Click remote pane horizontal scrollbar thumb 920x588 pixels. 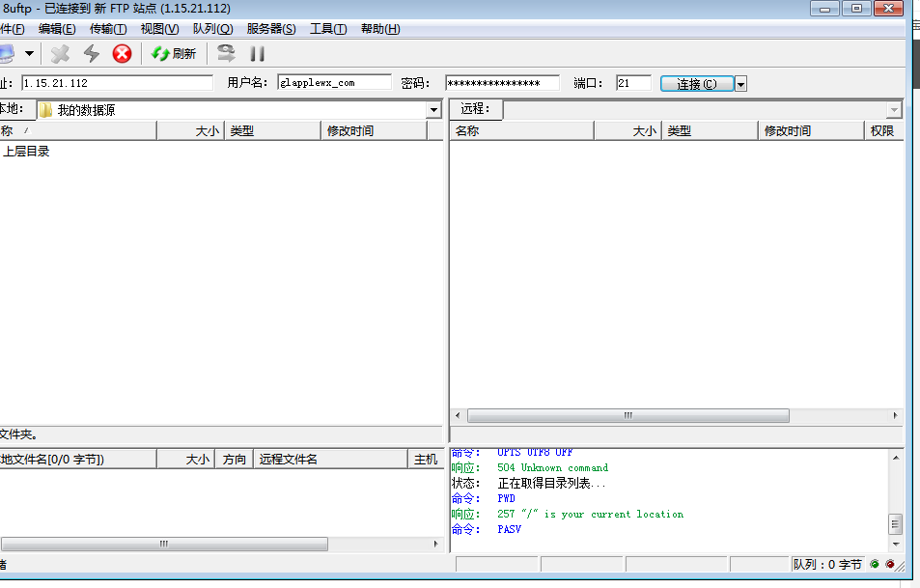pyautogui.click(x=628, y=415)
